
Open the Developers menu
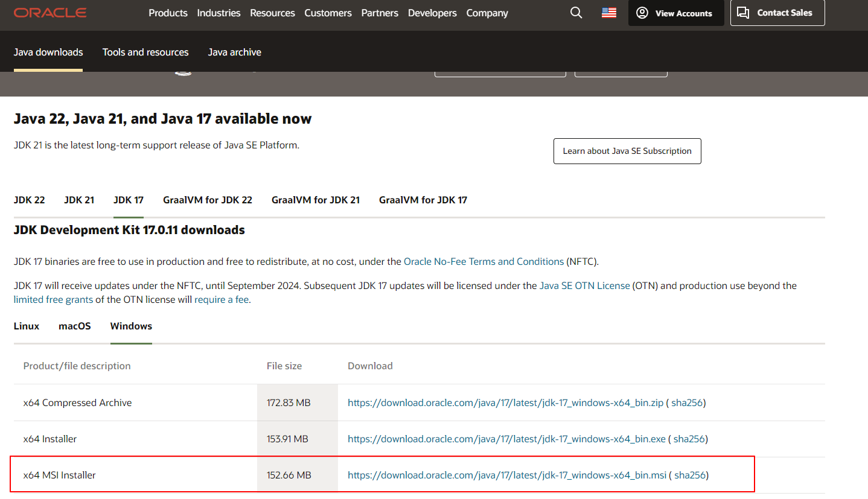(432, 13)
